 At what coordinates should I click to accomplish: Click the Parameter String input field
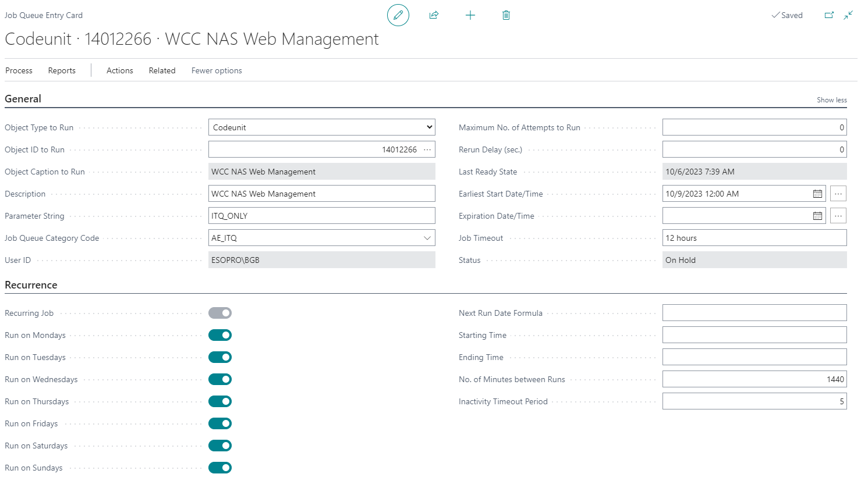click(x=321, y=216)
